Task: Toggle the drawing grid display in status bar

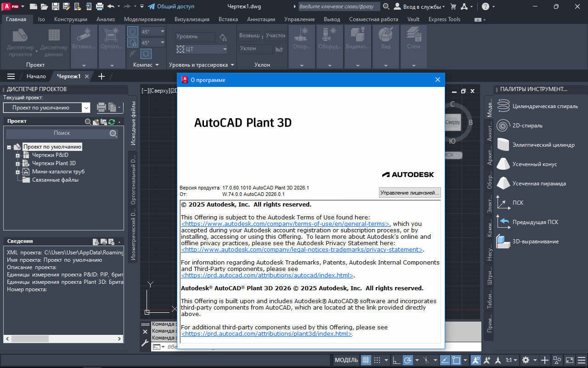Action: tap(366, 360)
